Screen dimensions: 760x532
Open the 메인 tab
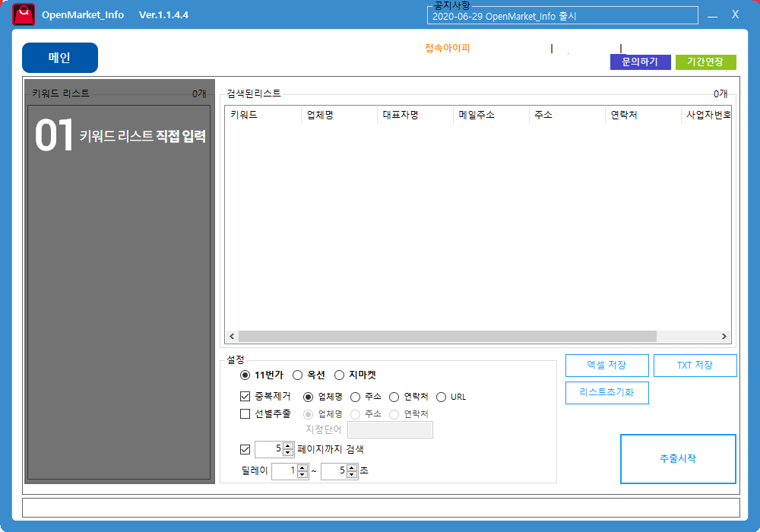click(x=60, y=58)
